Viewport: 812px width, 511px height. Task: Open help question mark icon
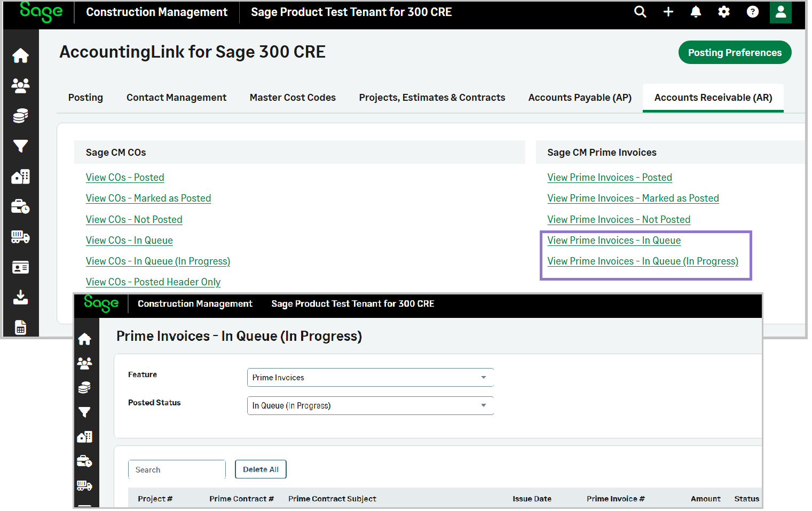(753, 12)
